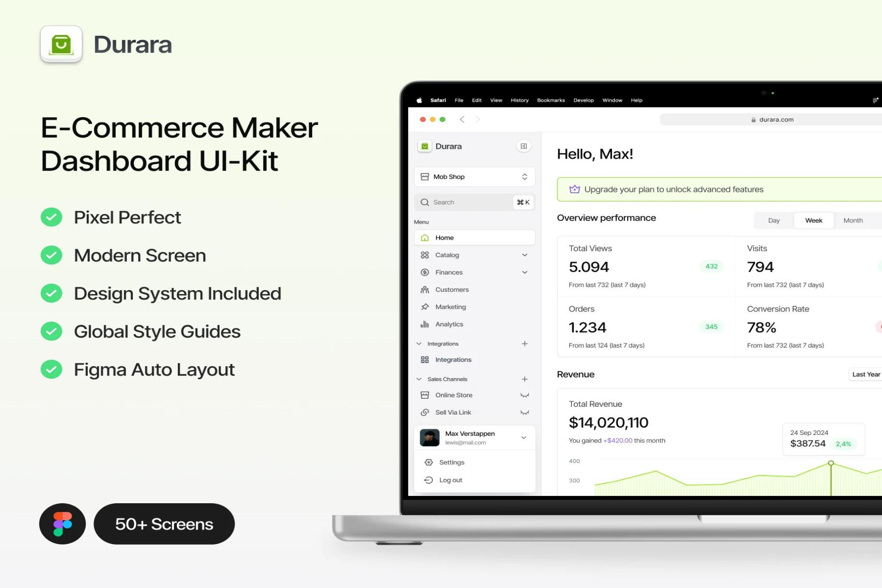Go back with browser back arrow
This screenshot has width=882, height=588.
point(462,119)
